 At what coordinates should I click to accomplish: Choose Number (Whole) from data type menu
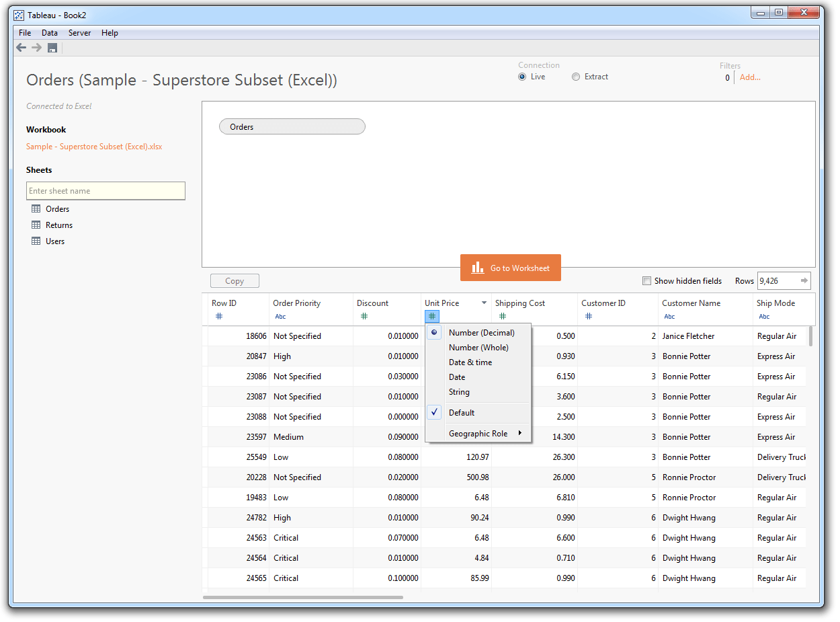pos(478,347)
